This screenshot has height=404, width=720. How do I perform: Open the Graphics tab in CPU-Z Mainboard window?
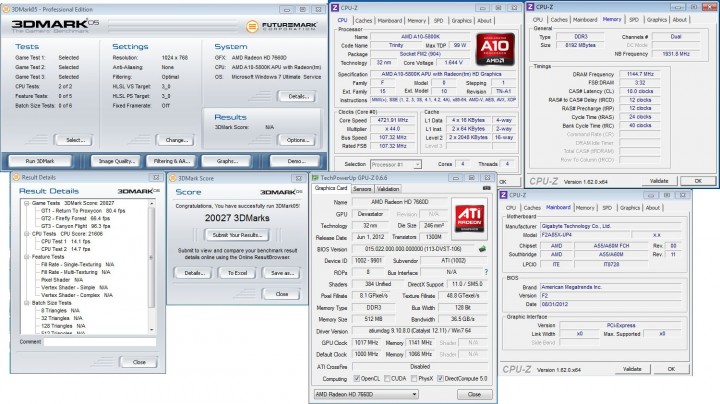point(630,208)
